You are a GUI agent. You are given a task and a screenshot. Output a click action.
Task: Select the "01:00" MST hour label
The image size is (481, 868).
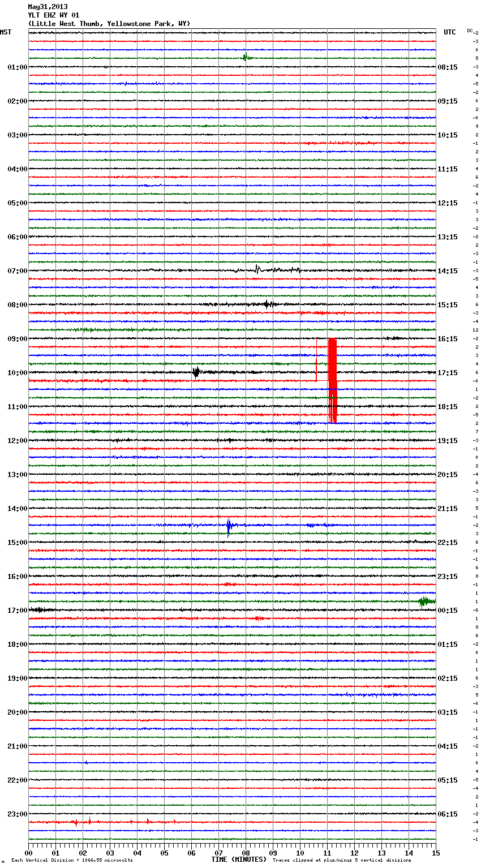17,67
